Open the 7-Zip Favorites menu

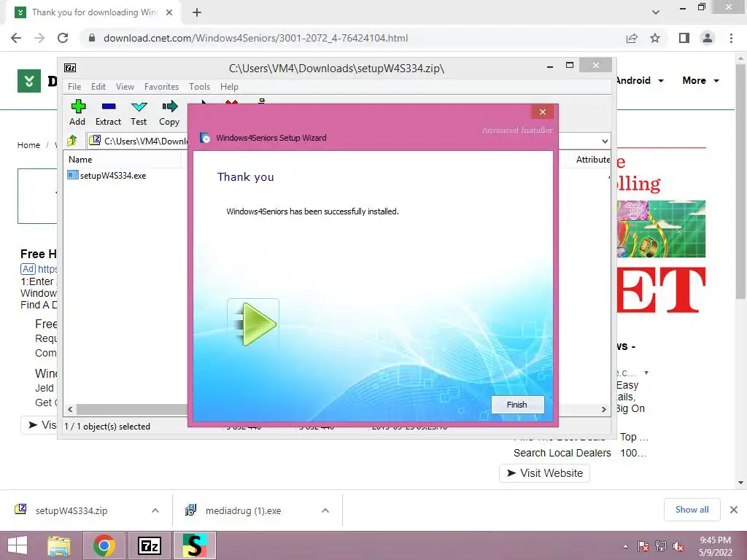[161, 87]
